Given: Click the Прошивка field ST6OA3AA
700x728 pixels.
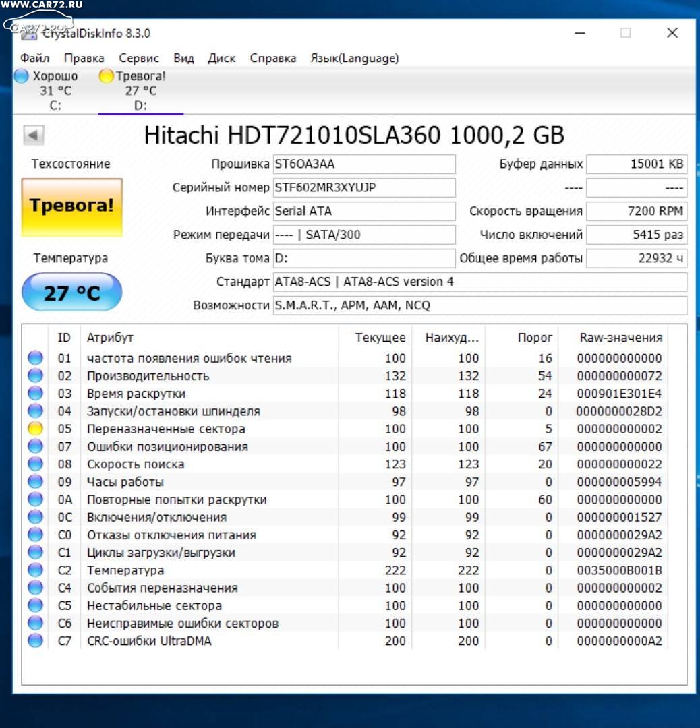Looking at the screenshot, I should point(364,164).
